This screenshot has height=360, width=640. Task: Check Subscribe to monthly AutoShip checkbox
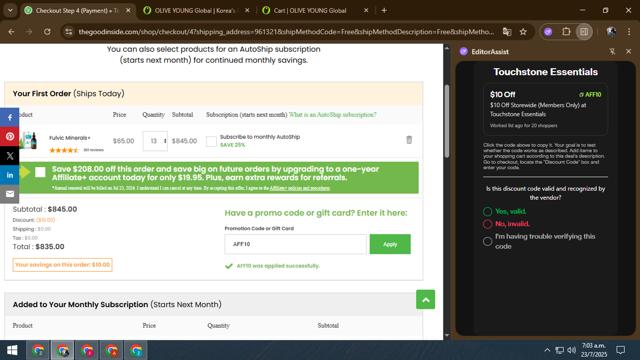[x=211, y=141]
